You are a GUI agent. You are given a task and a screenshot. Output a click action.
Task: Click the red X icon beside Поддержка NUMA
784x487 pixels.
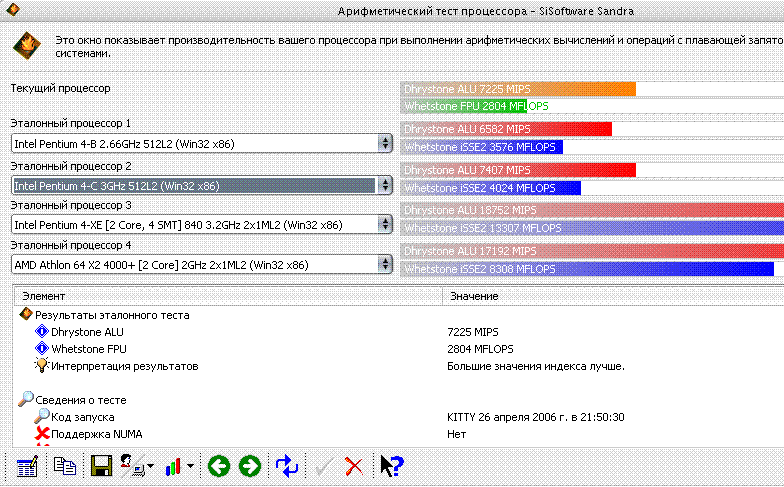pos(42,433)
